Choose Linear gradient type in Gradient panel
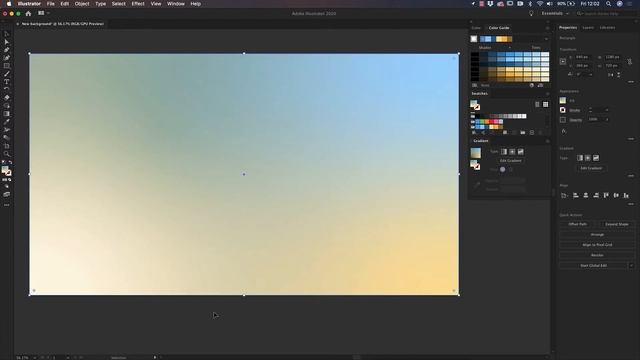 504,152
